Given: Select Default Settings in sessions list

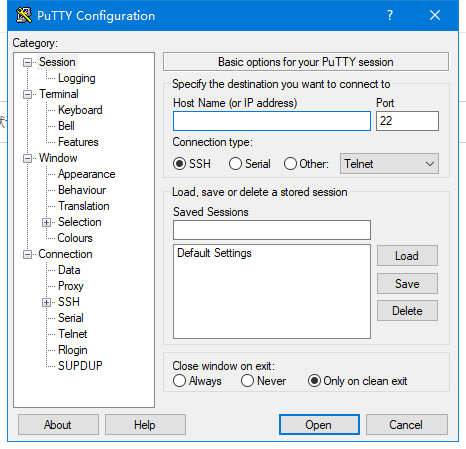Looking at the screenshot, I should [x=214, y=253].
